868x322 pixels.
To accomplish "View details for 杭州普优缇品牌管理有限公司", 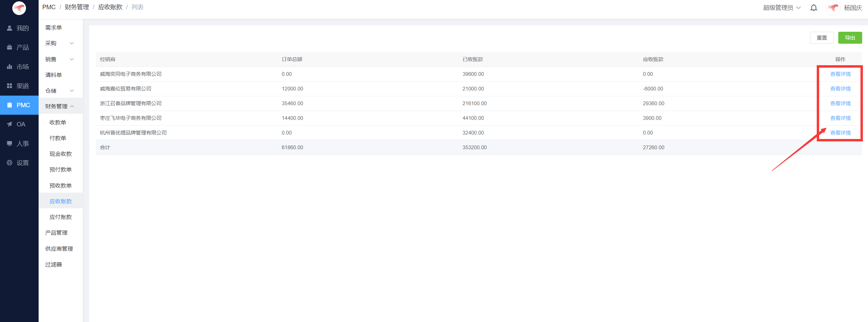I will (840, 133).
